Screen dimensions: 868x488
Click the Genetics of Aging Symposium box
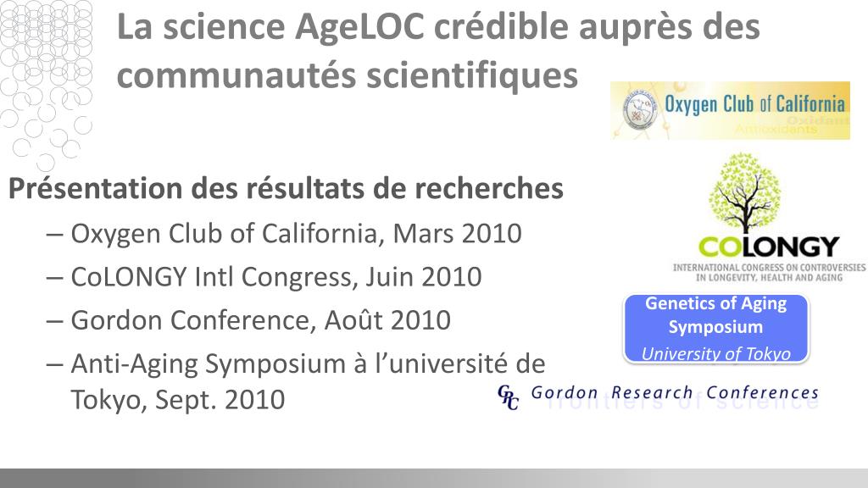point(715,329)
